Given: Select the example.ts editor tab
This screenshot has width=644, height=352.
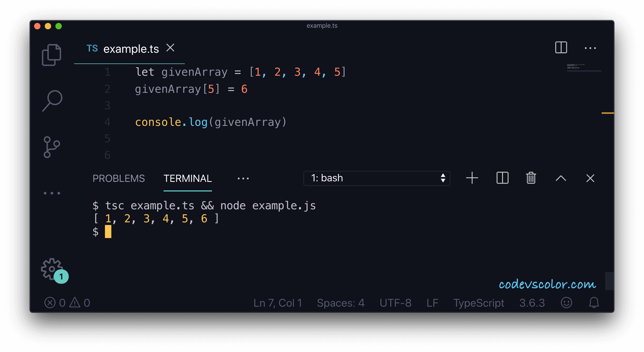Looking at the screenshot, I should (131, 48).
